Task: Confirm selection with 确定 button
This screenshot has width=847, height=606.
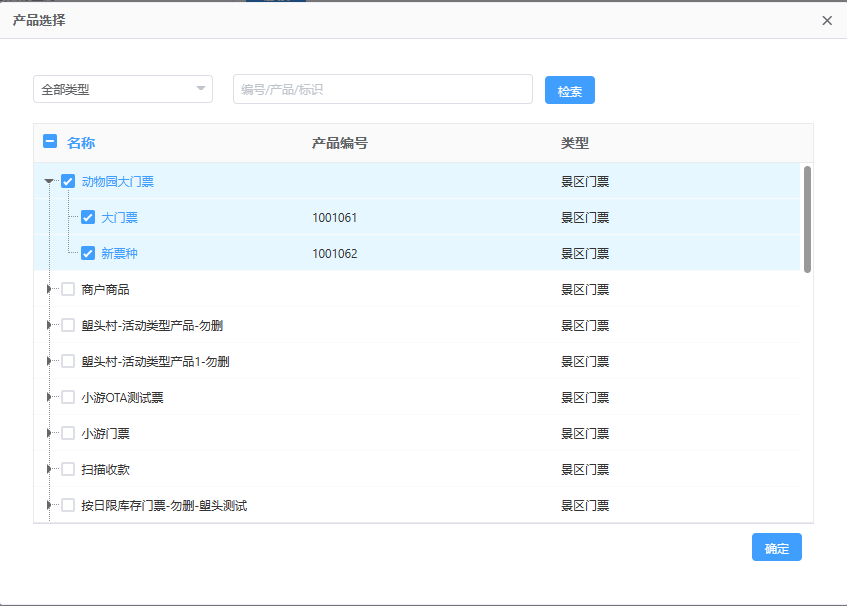Action: coord(776,548)
